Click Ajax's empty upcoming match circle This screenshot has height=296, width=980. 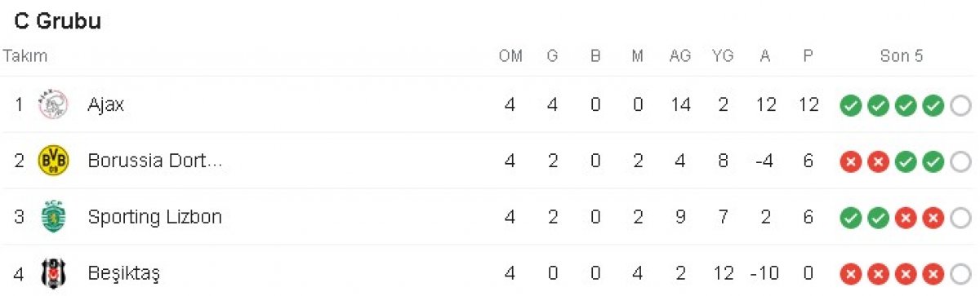coord(961,105)
